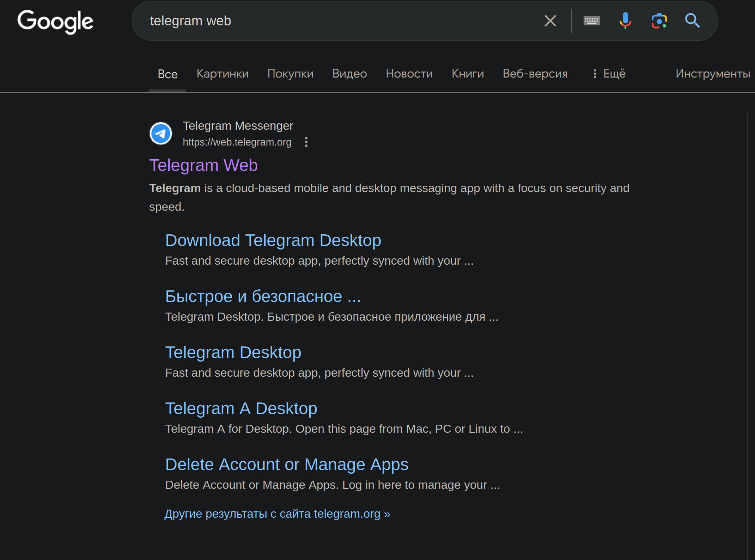Switch to the Картинки tab
Image resolution: width=755 pixels, height=560 pixels.
[223, 74]
